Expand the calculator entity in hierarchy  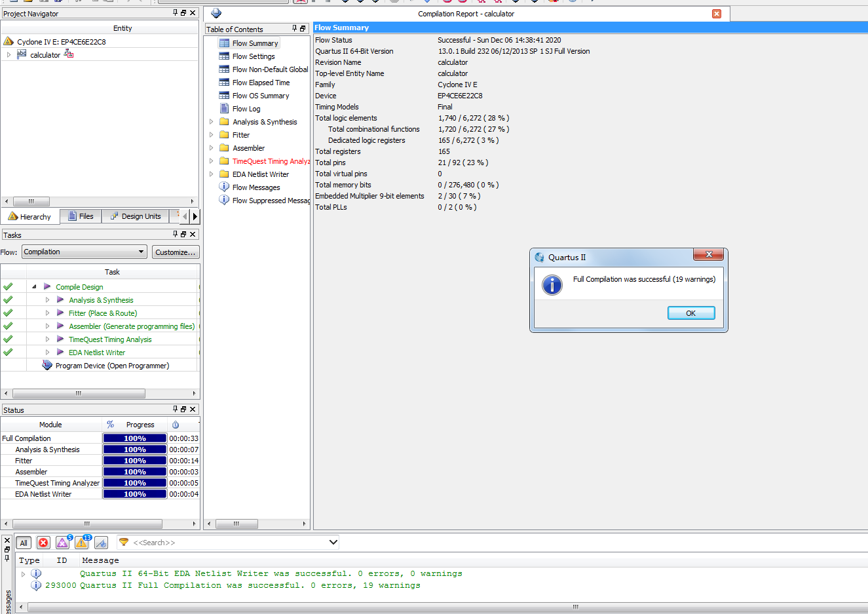pyautogui.click(x=9, y=55)
